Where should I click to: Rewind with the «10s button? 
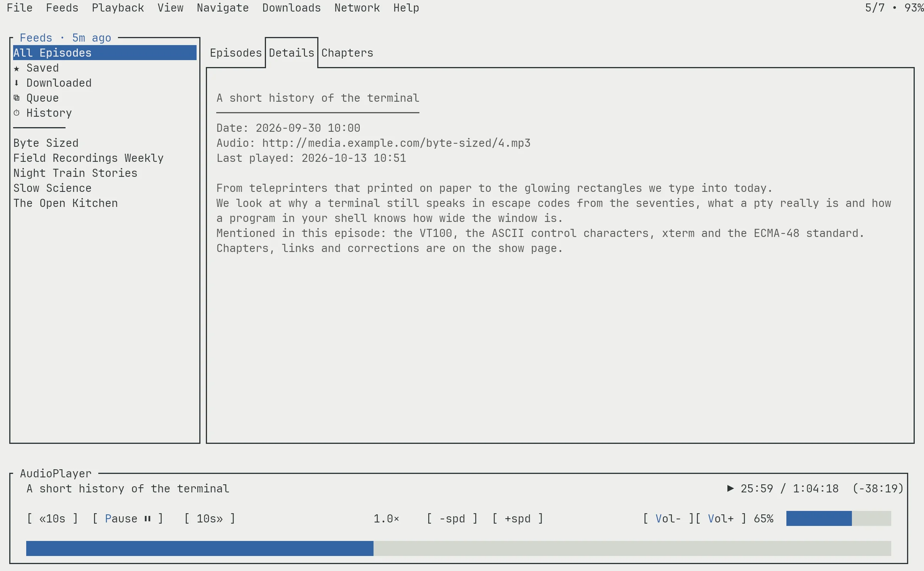[x=52, y=519]
